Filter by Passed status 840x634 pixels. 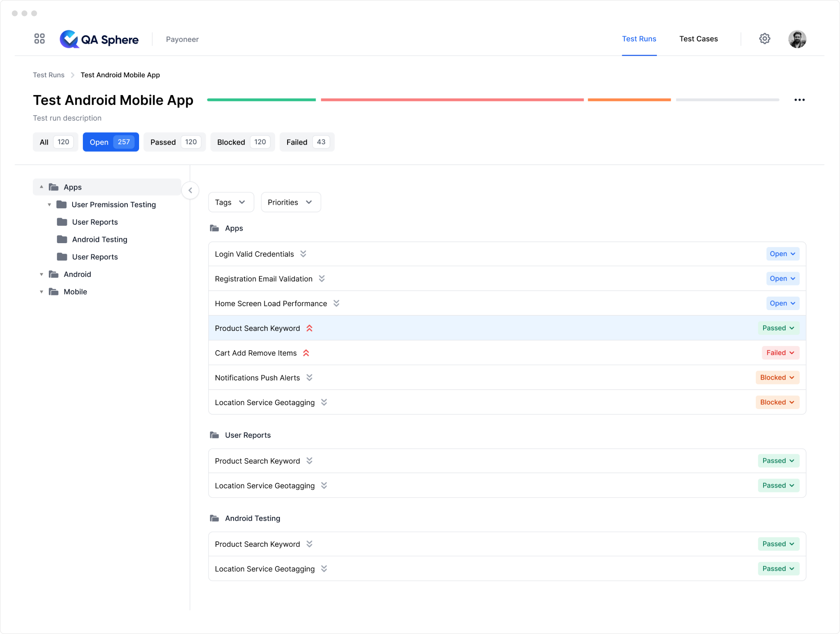point(174,142)
